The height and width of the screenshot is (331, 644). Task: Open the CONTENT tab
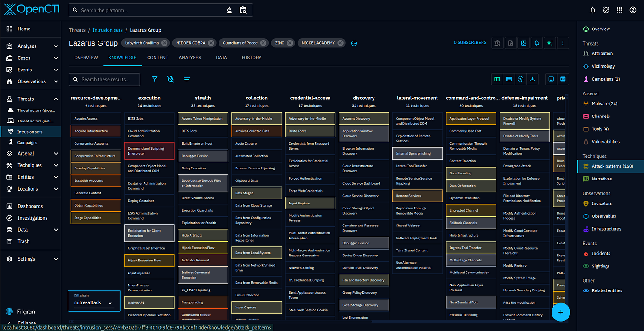coord(157,58)
